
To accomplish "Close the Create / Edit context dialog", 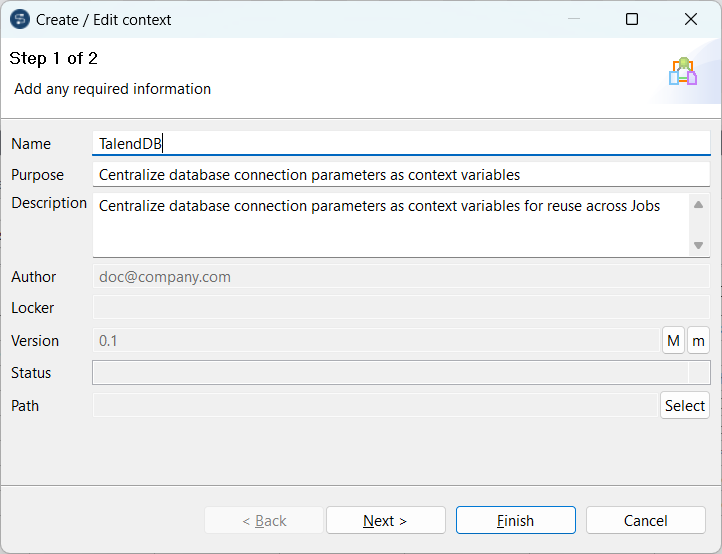I will [x=691, y=19].
